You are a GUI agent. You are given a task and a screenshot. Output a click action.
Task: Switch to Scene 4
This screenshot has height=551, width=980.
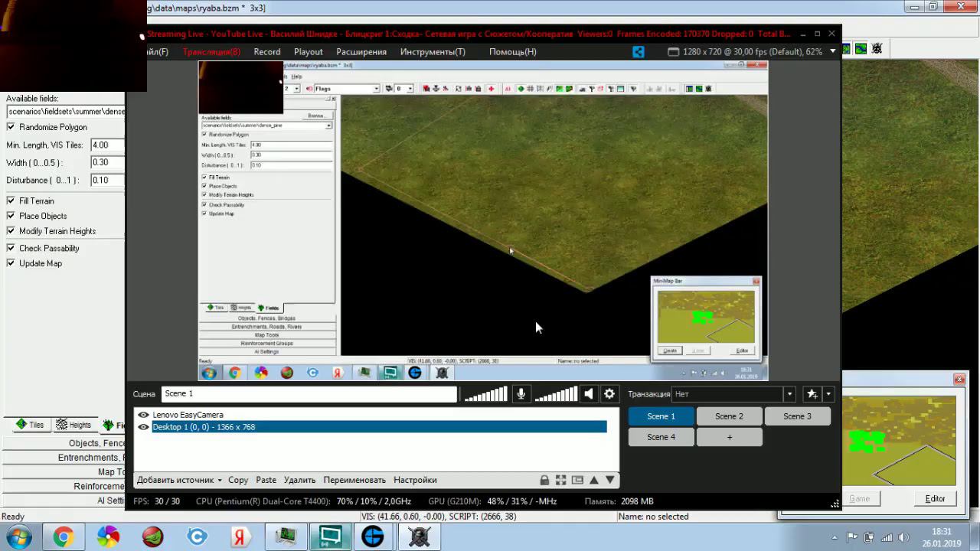(661, 437)
